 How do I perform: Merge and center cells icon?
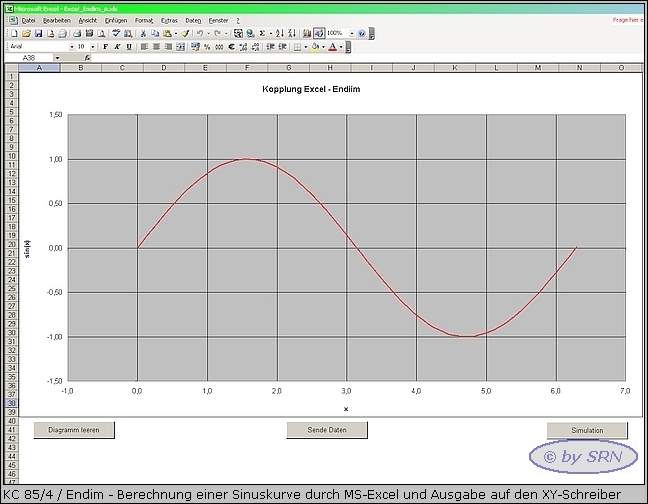180,47
